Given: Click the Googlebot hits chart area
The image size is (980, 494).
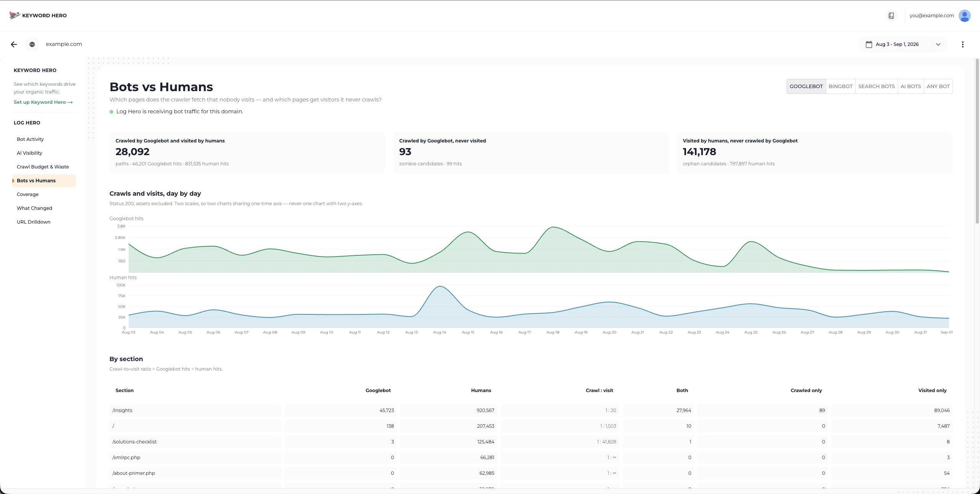Looking at the screenshot, I should pos(539,249).
